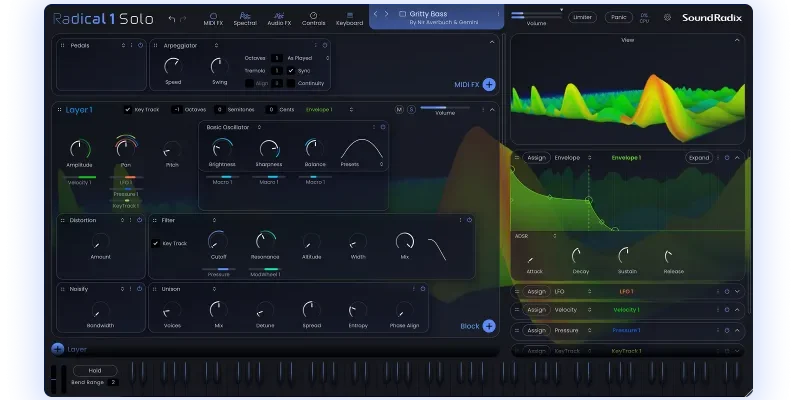Open the settings gear icon

pyautogui.click(x=667, y=17)
